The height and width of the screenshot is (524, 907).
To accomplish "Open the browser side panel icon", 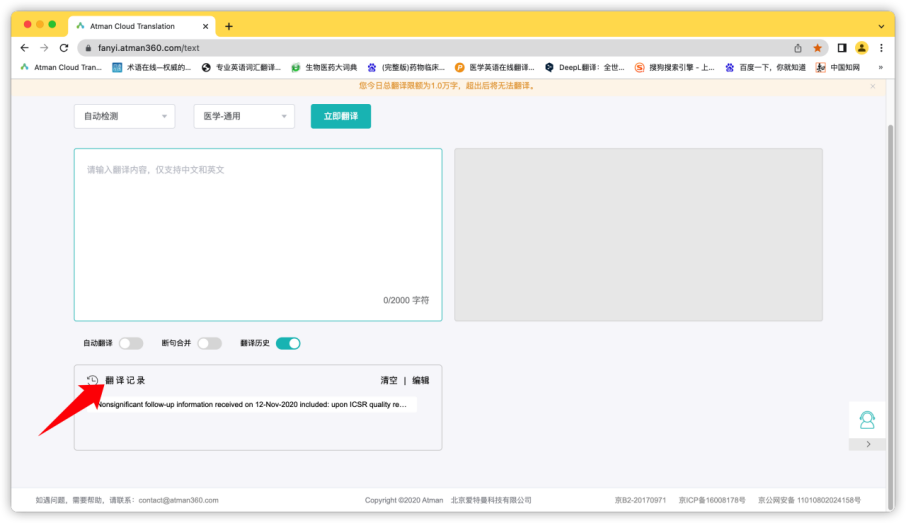I will [x=842, y=48].
